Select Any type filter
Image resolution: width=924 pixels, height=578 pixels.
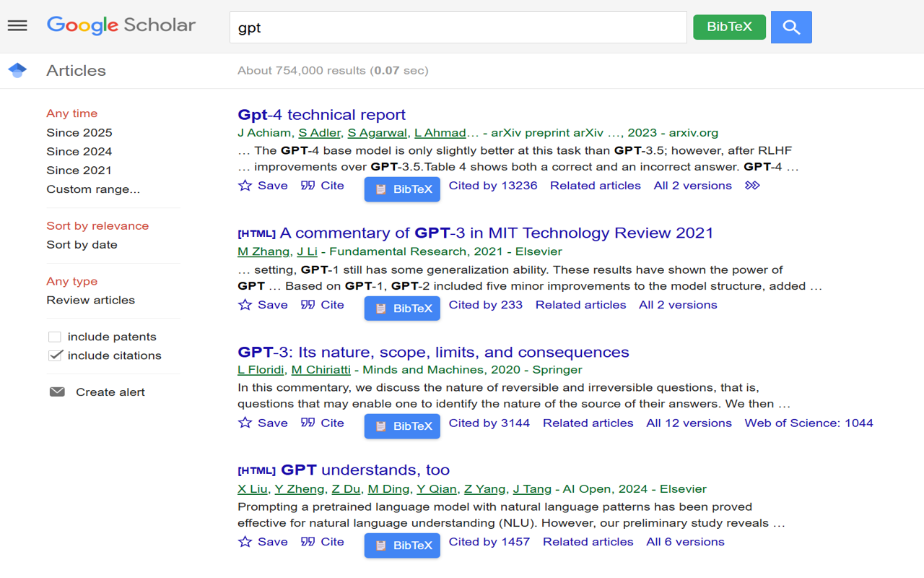pos(72,282)
